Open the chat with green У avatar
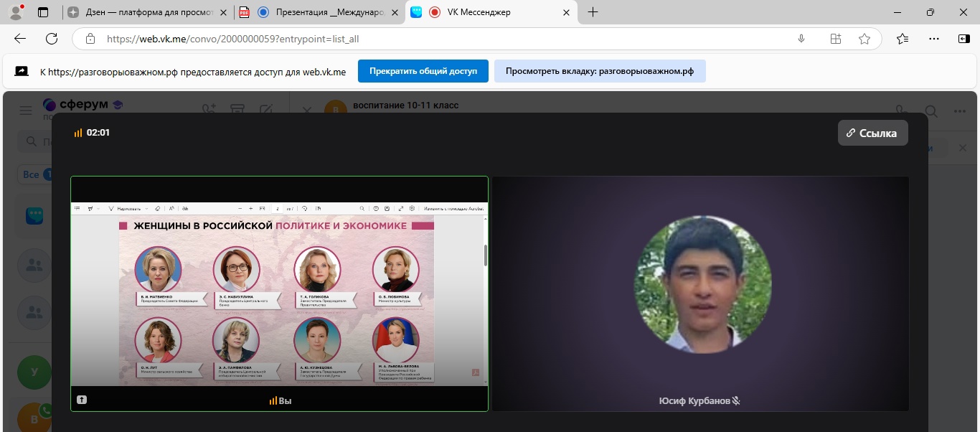 coord(34,372)
